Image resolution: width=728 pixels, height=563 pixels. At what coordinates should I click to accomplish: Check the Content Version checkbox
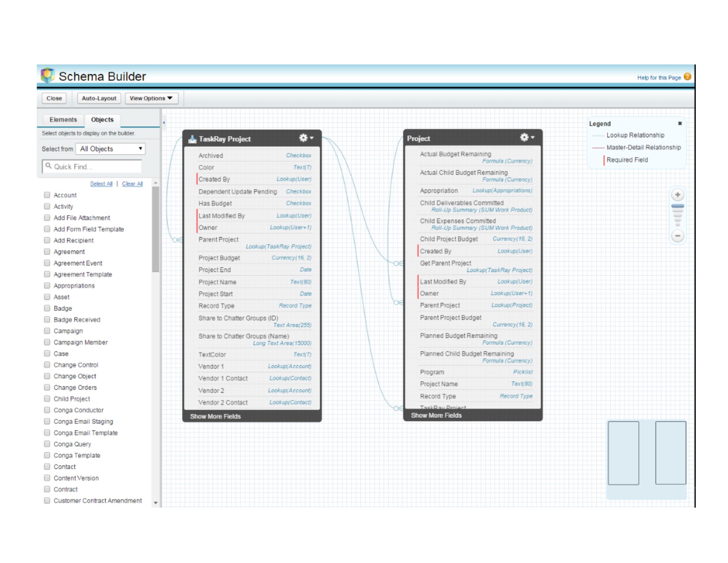[47, 478]
